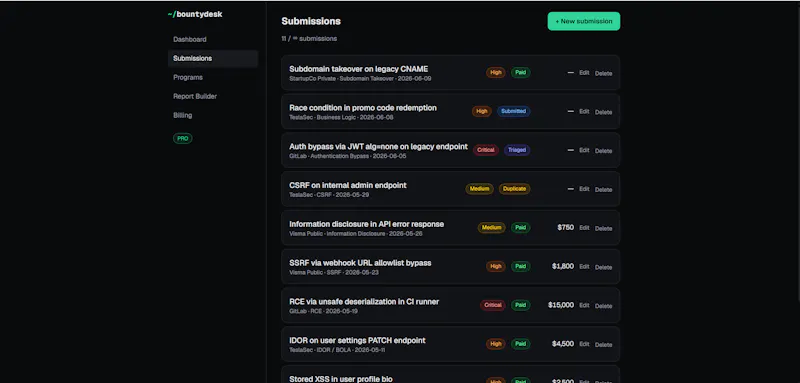Delete the Race condition promo code submission
800x383 pixels.
(604, 112)
